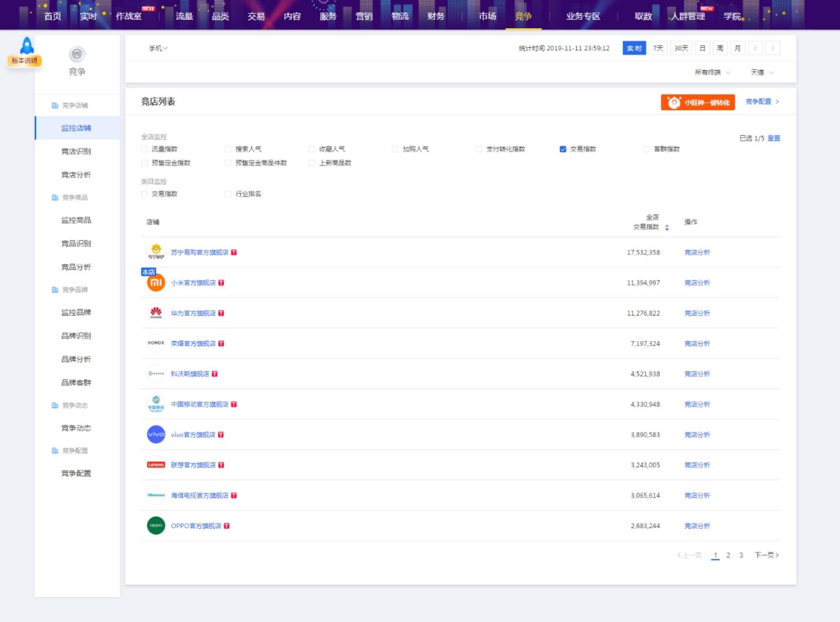Open the 人群管理 top menu
Screen dimensions: 840x622
coord(688,16)
